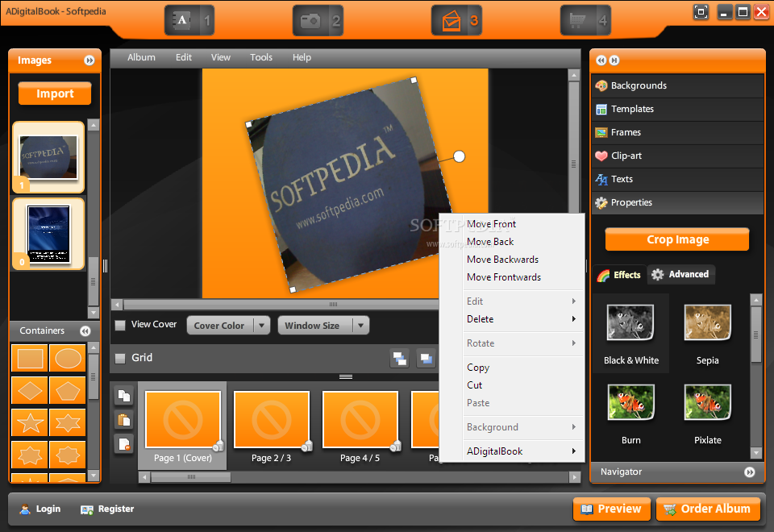Expand the Delete submenu
Image resolution: width=774 pixels, height=532 pixels.
coord(512,319)
